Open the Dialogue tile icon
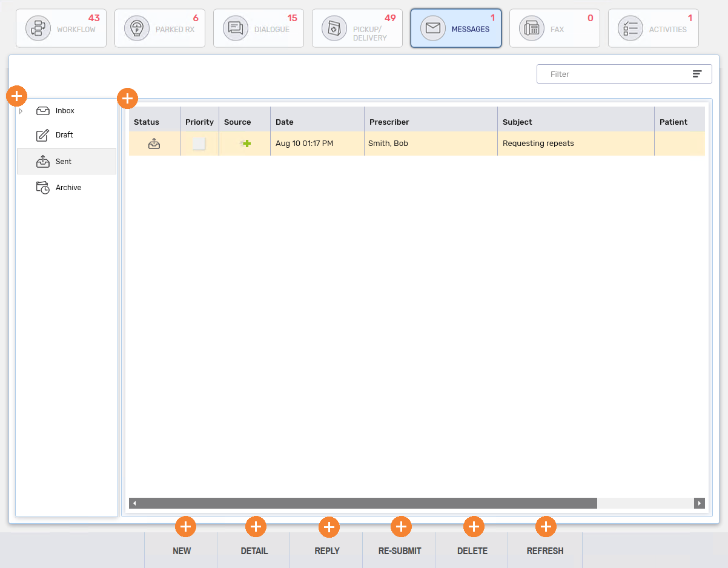Screen dimensions: 728x568 pos(236,29)
